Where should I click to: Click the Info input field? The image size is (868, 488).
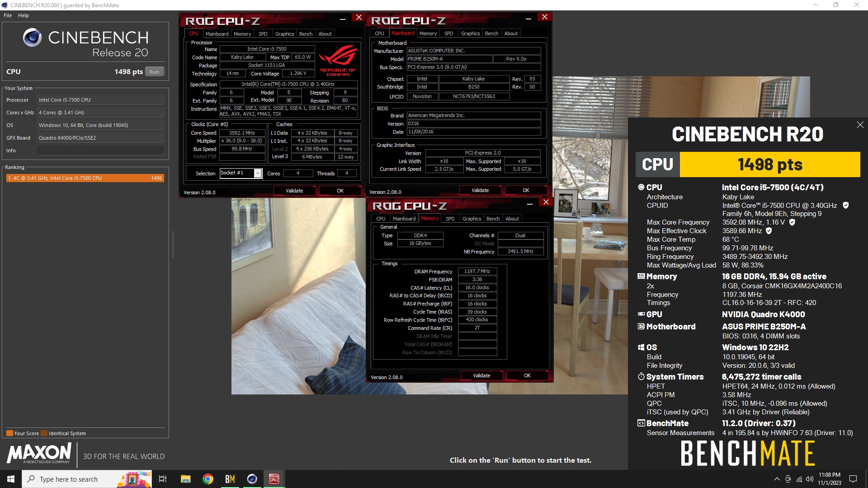[x=100, y=150]
